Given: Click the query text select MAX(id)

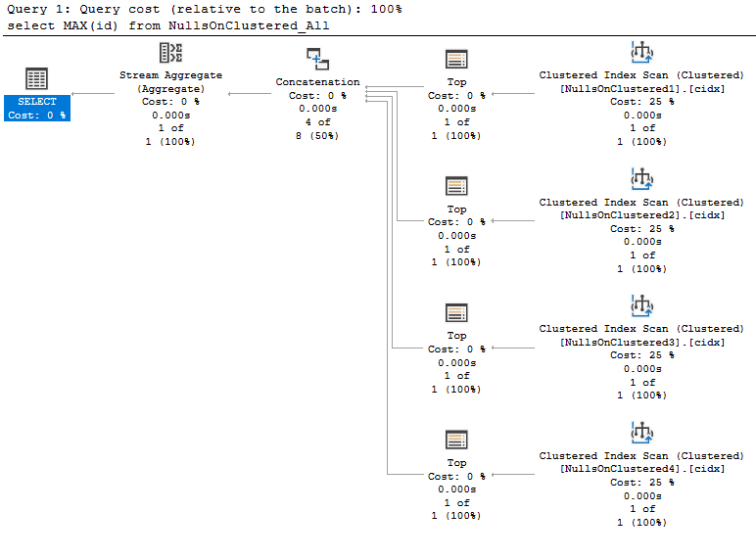Looking at the screenshot, I should click(166, 25).
